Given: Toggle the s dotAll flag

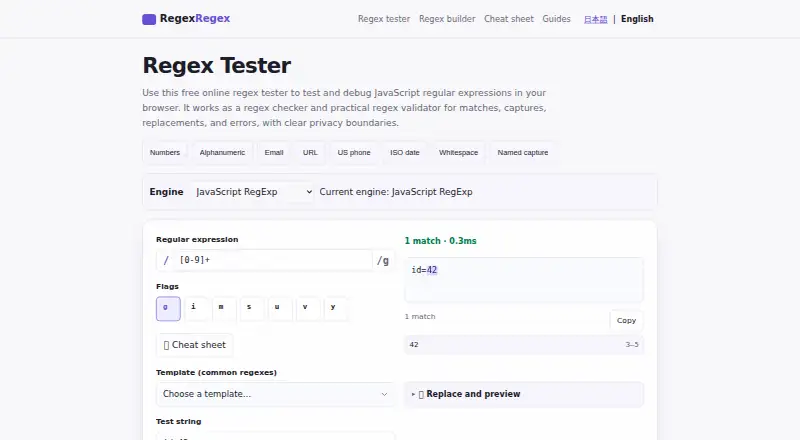Looking at the screenshot, I should (253, 308).
